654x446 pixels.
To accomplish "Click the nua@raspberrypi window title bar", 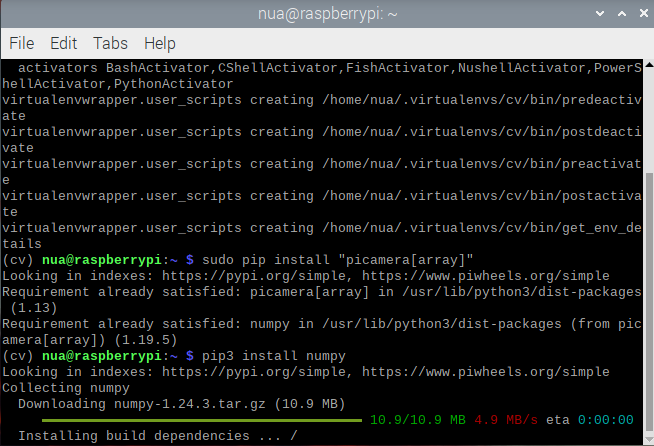I will pos(326,12).
